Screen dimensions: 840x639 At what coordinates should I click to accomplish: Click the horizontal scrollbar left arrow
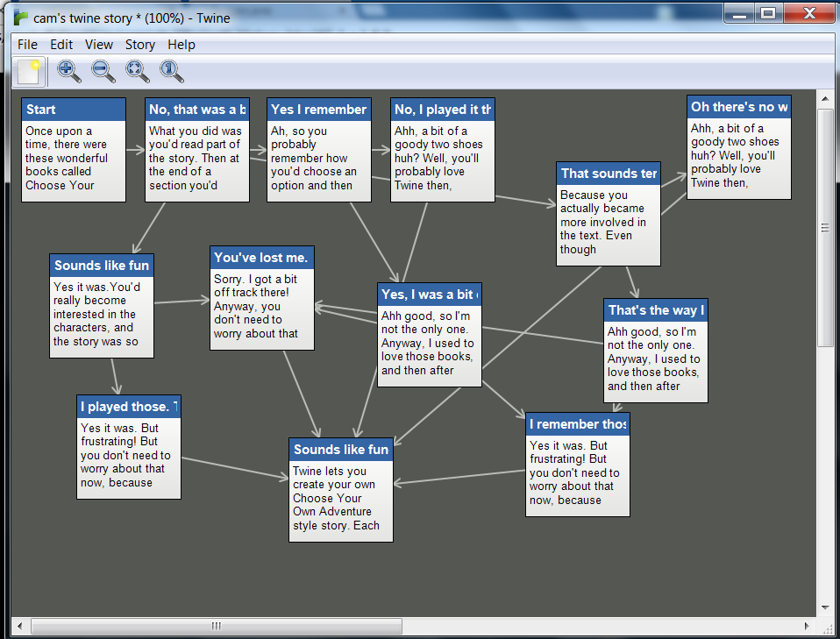[x=20, y=626]
